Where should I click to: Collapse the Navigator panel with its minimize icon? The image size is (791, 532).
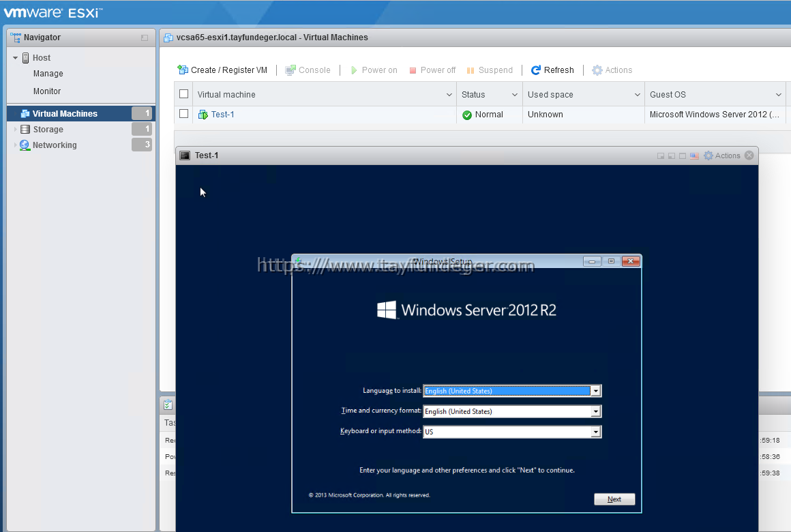point(145,38)
